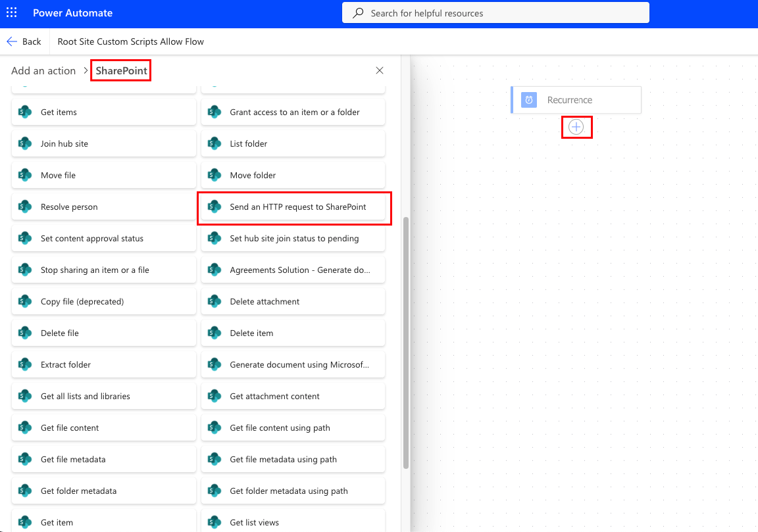758x532 pixels.
Task: Click the search magnifier icon
Action: pos(359,13)
